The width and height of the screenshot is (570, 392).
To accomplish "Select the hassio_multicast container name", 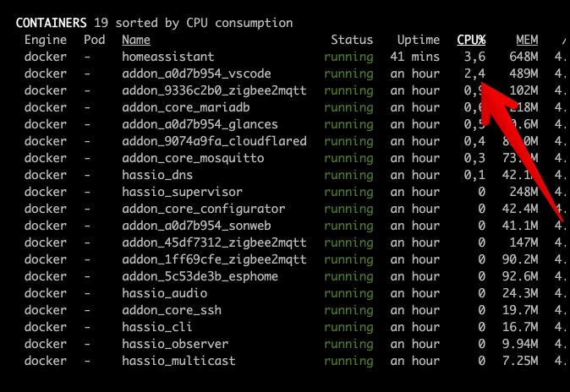I will click(x=178, y=361).
